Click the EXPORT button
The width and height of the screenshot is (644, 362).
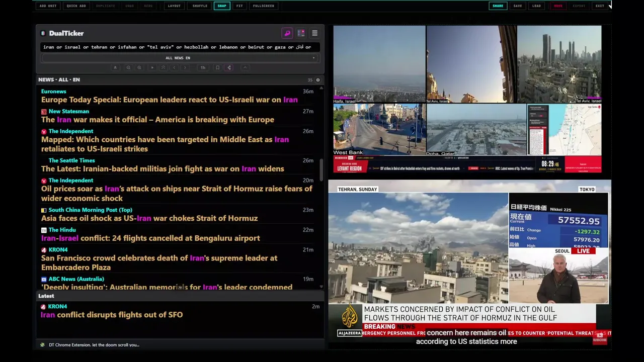579,6
